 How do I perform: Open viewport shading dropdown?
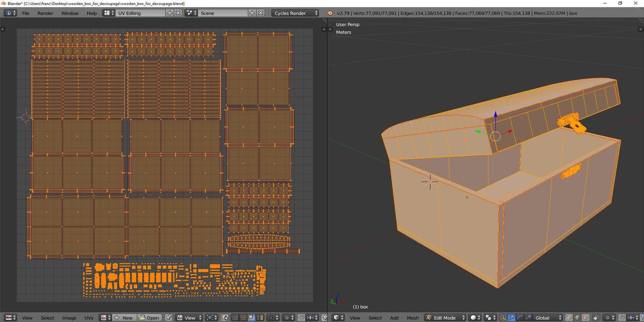tap(475, 318)
